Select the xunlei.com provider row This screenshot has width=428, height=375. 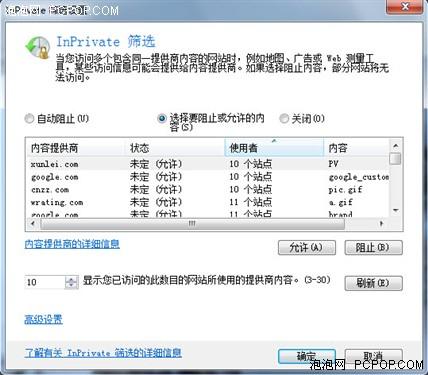[x=207, y=164]
